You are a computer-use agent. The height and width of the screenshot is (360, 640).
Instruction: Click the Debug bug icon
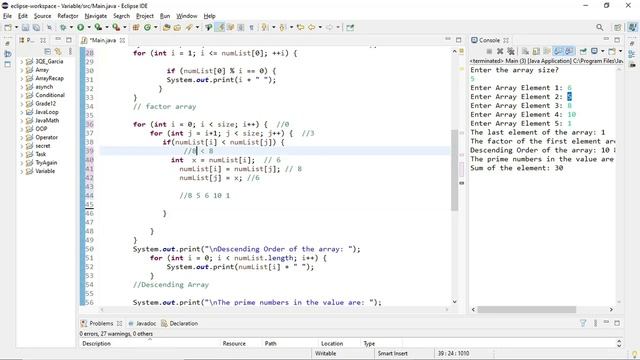pyautogui.click(x=63, y=27)
